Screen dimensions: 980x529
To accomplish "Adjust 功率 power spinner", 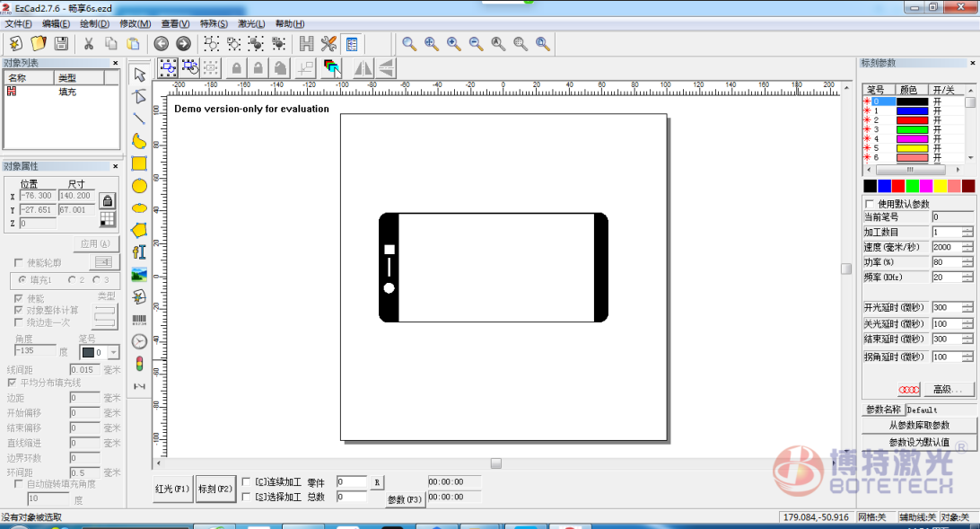I will [x=967, y=262].
